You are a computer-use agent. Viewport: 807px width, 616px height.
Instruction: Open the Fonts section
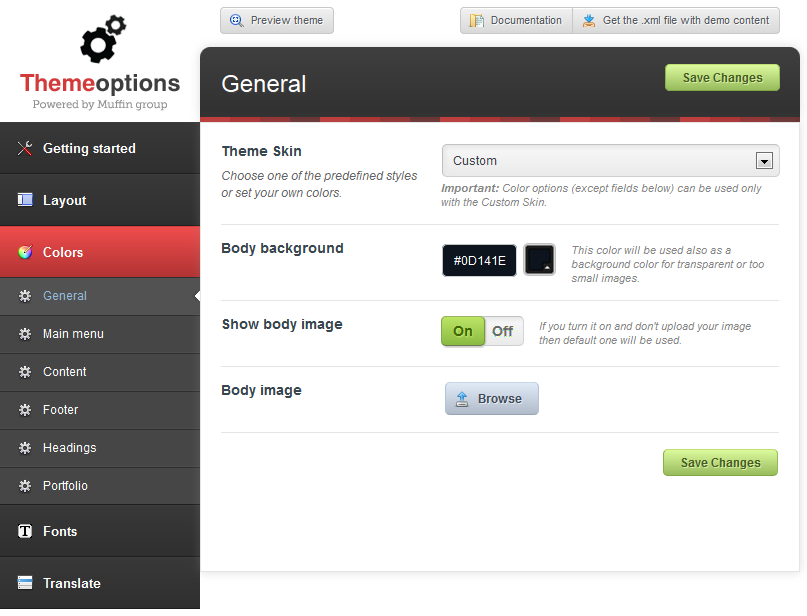(100, 531)
